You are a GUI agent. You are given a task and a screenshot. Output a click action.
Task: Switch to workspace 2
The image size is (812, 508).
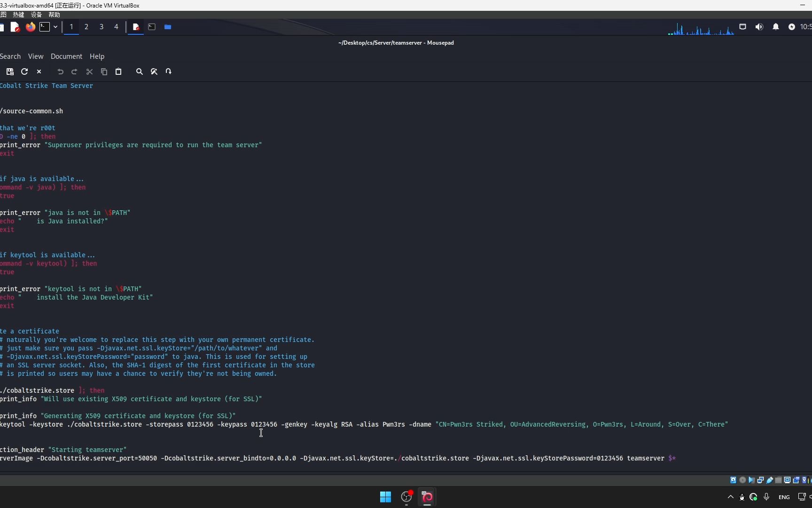click(86, 27)
